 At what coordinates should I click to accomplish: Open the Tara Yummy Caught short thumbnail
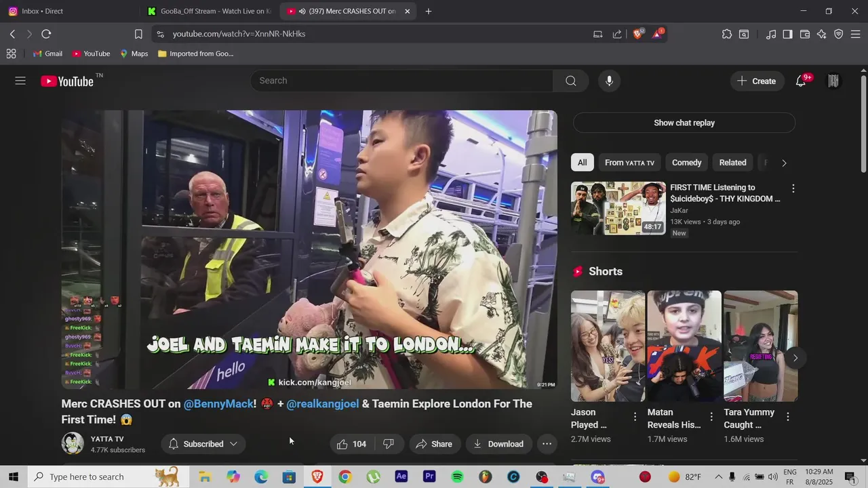pos(761,346)
